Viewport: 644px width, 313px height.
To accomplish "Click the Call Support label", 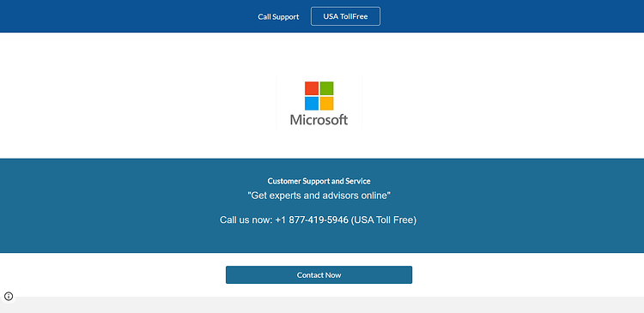I will (278, 17).
